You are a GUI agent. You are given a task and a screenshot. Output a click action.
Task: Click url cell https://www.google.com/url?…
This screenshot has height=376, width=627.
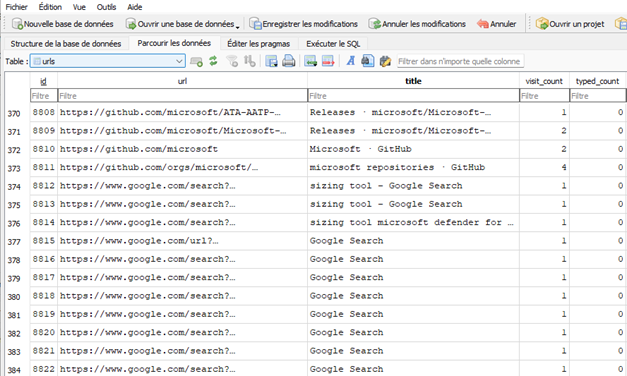pos(182,241)
